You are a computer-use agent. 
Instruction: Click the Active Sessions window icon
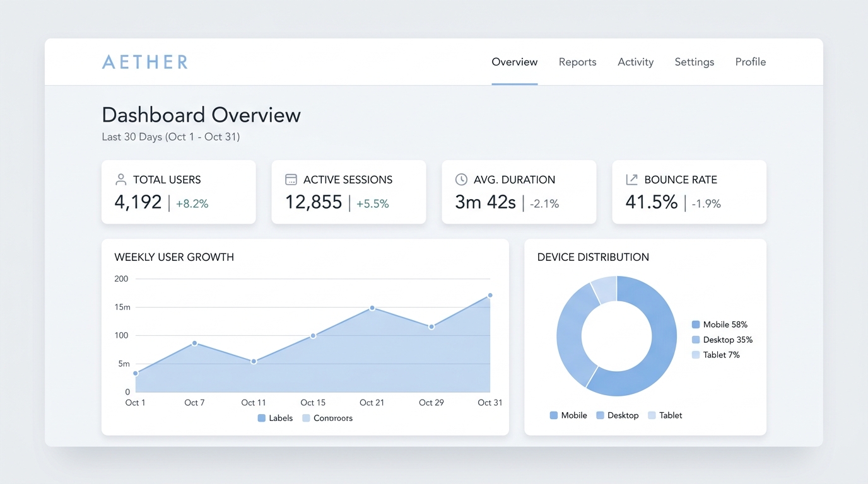(x=291, y=180)
